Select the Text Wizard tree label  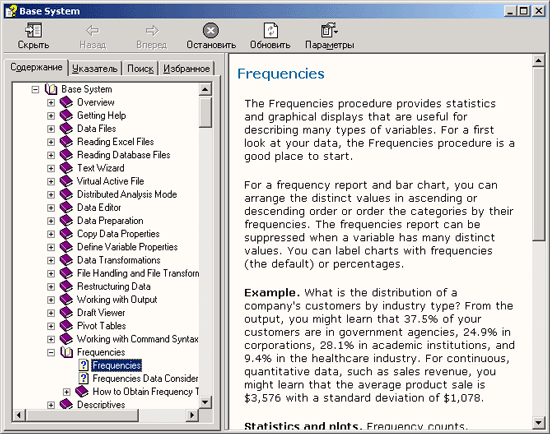tap(101, 168)
